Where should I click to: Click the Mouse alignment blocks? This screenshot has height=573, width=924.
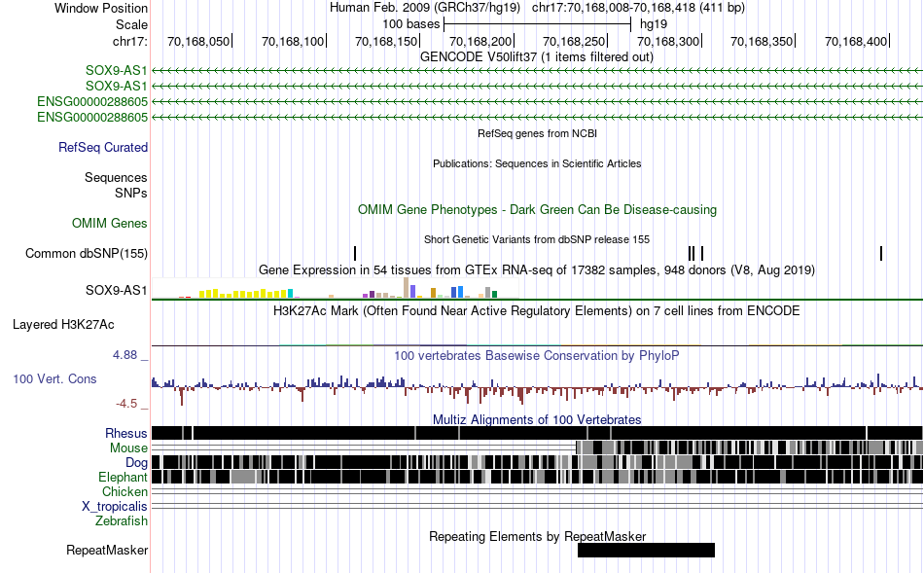click(749, 448)
